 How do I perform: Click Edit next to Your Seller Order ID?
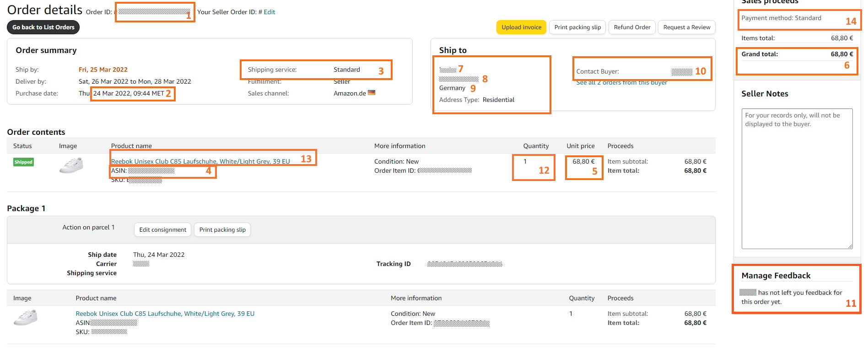tap(270, 12)
